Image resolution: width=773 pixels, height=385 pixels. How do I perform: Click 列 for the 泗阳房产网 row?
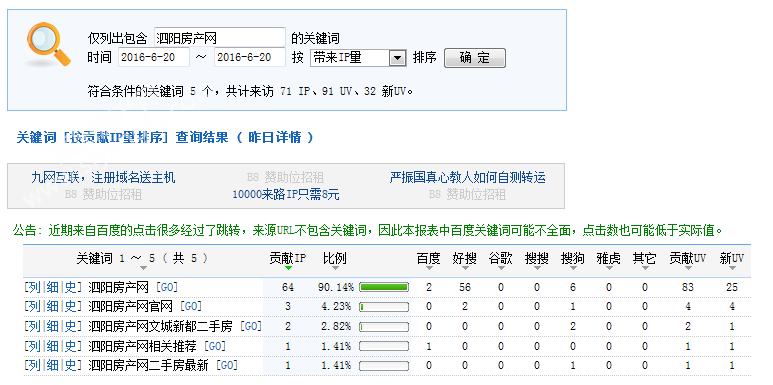35,287
